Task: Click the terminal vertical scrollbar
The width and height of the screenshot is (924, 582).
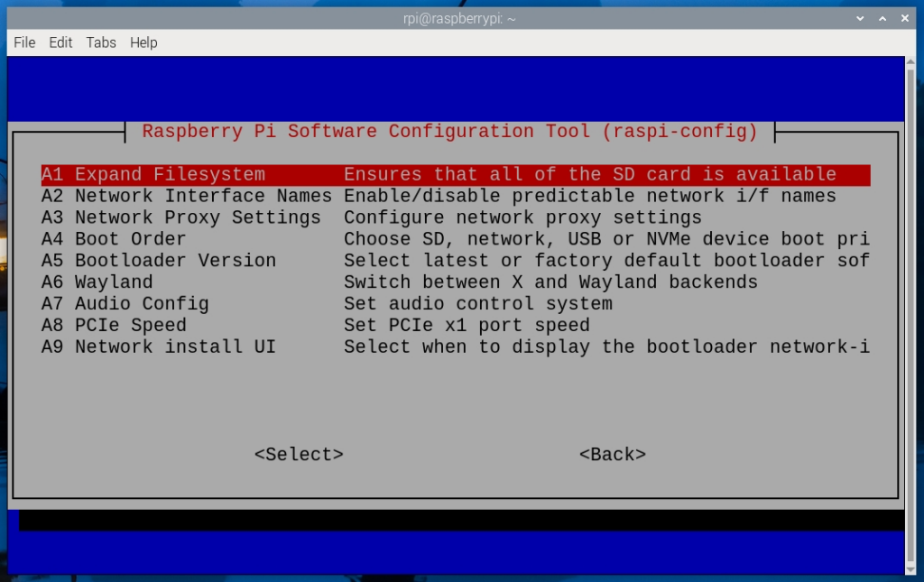Action: click(910, 315)
